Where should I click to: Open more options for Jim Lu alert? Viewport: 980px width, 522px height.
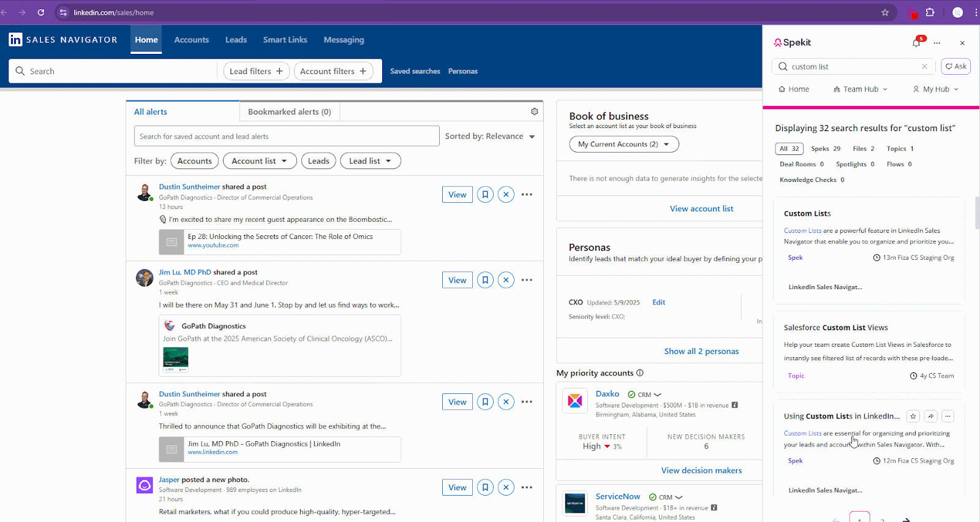(x=527, y=280)
